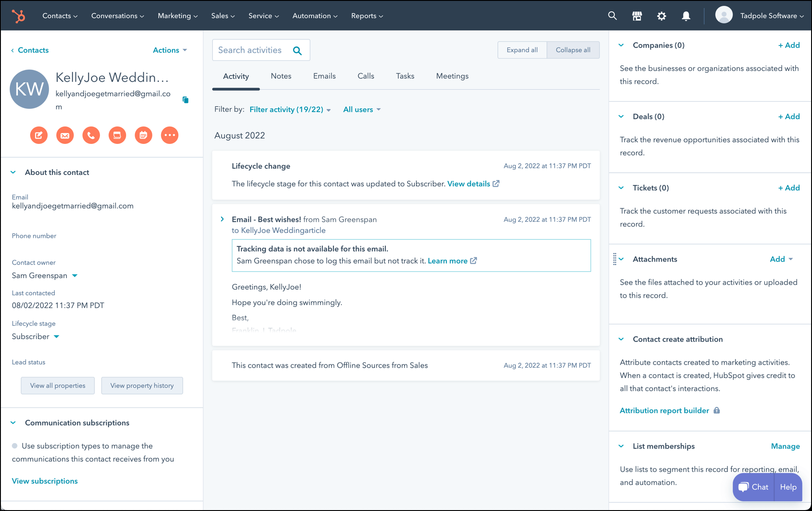
Task: Click View all properties button
Action: click(x=58, y=385)
